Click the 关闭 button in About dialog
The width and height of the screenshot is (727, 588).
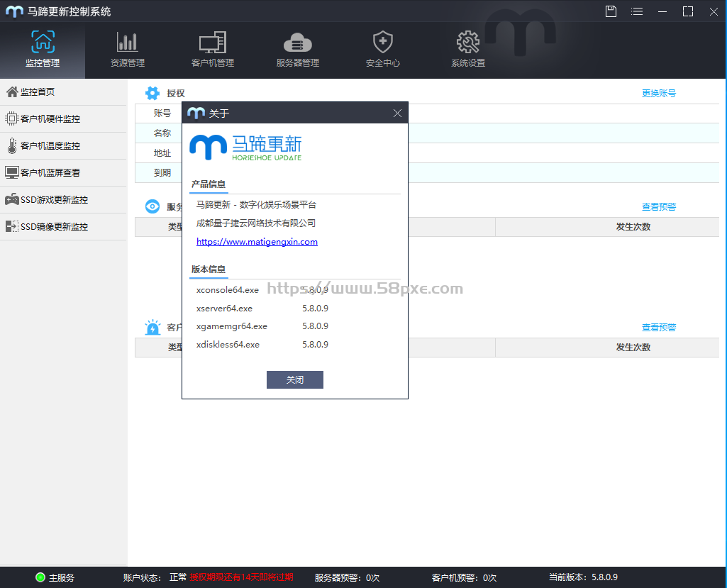click(x=295, y=379)
